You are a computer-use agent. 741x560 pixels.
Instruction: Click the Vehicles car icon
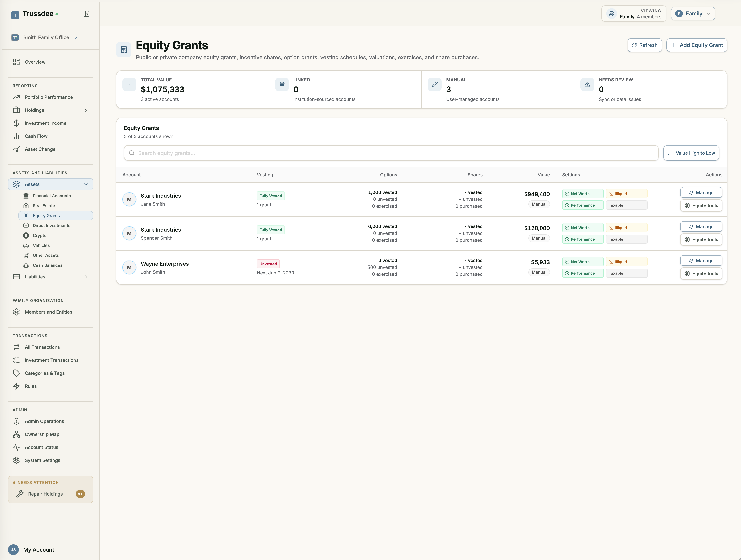click(26, 246)
